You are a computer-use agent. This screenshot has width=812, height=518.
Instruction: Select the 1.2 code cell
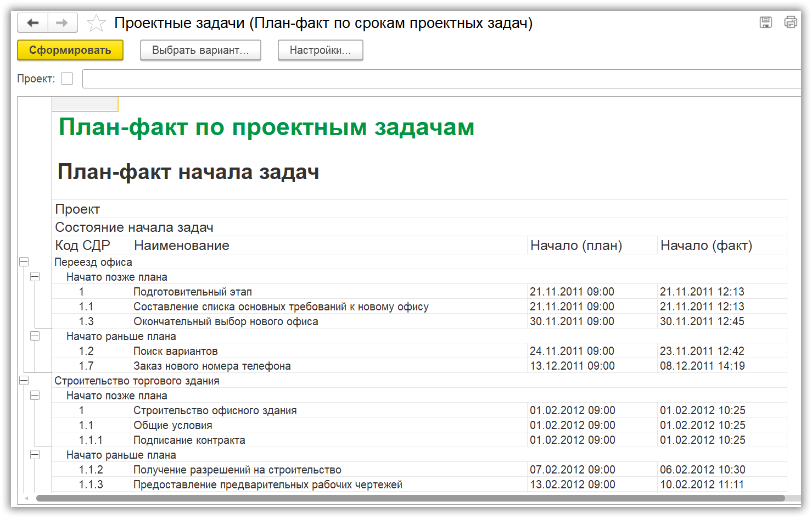point(92,351)
